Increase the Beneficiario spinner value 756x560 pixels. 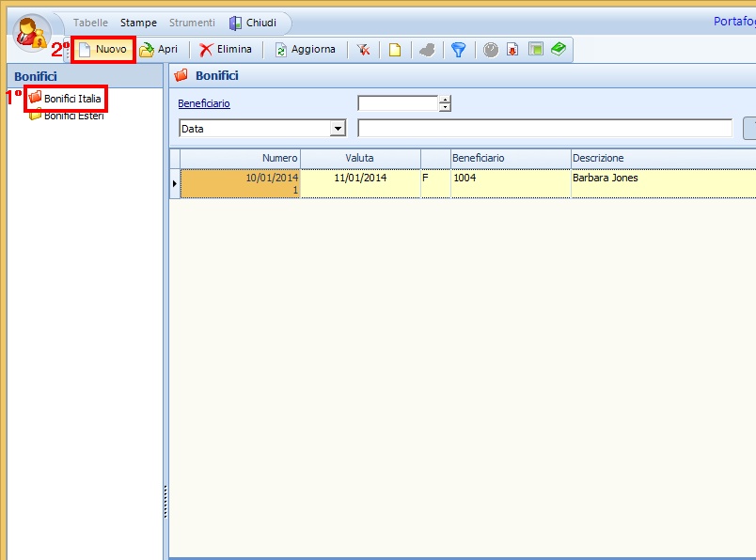(446, 100)
